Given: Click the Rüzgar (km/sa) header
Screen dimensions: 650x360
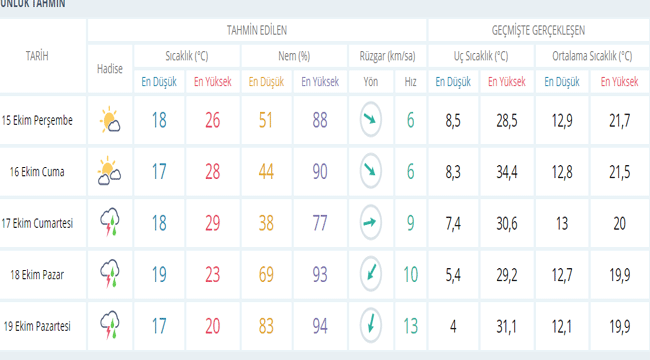Looking at the screenshot, I should (387, 56).
